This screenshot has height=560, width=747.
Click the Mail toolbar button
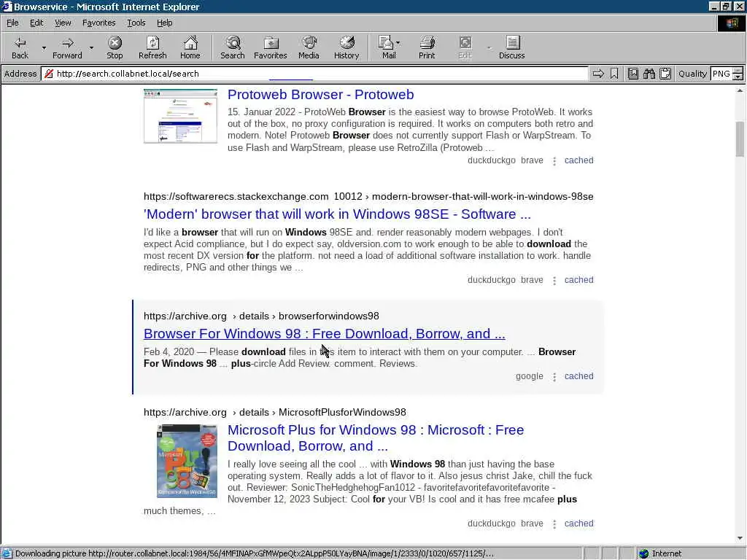click(x=389, y=47)
